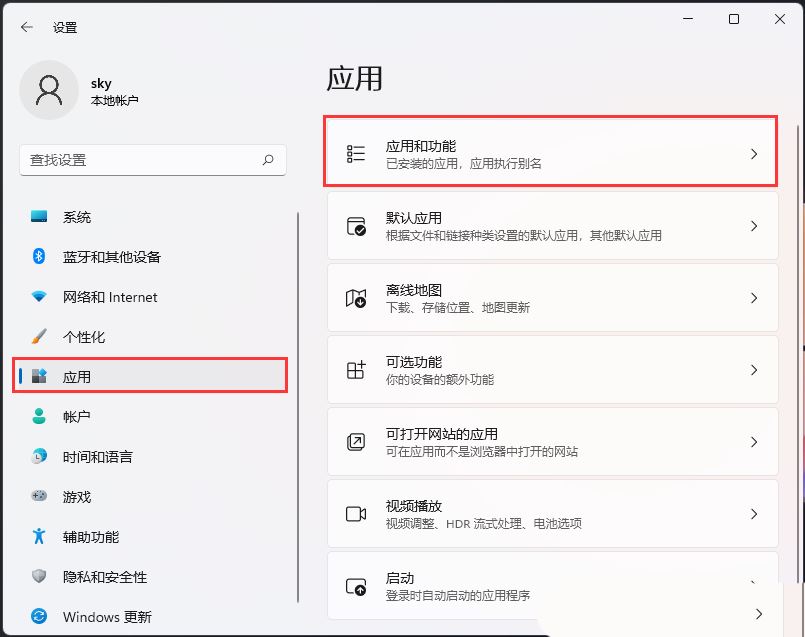Image resolution: width=805 pixels, height=637 pixels.
Task: Click the 视频播放 camera icon
Action: (x=356, y=513)
